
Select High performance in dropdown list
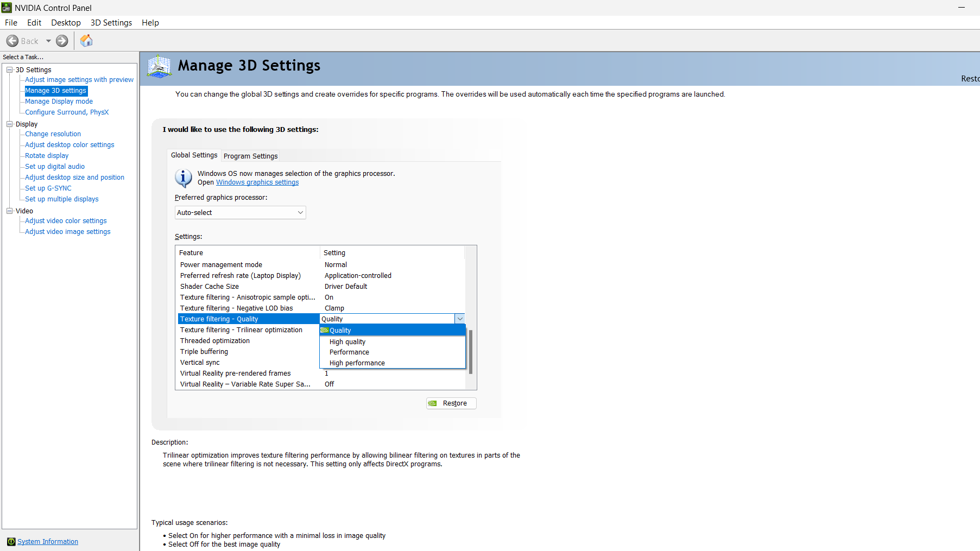tap(393, 363)
